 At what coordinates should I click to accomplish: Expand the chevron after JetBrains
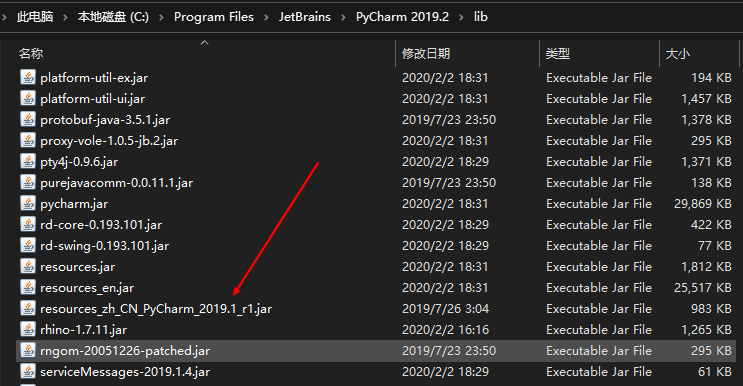(x=344, y=18)
